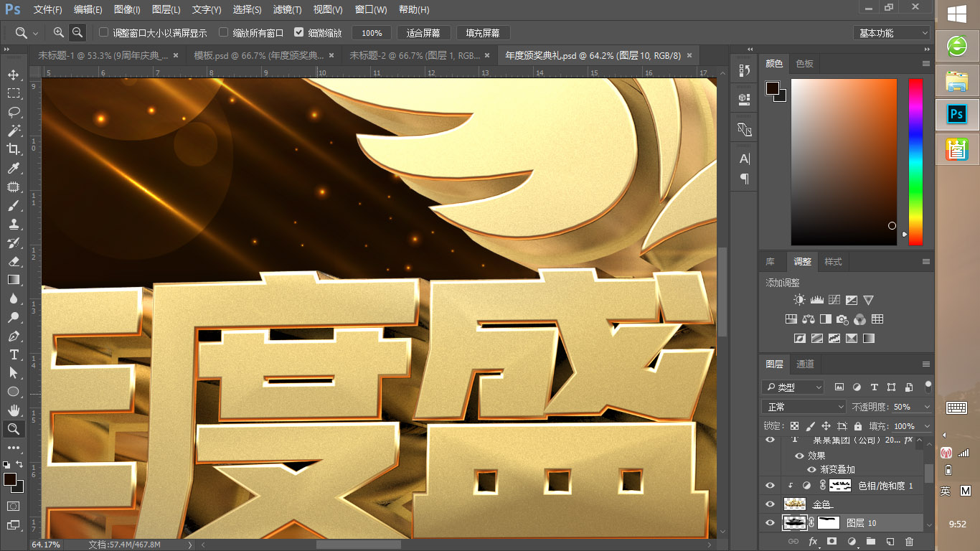Add a Color Balance adjustment
Viewport: 980px width, 551px height.
[808, 319]
